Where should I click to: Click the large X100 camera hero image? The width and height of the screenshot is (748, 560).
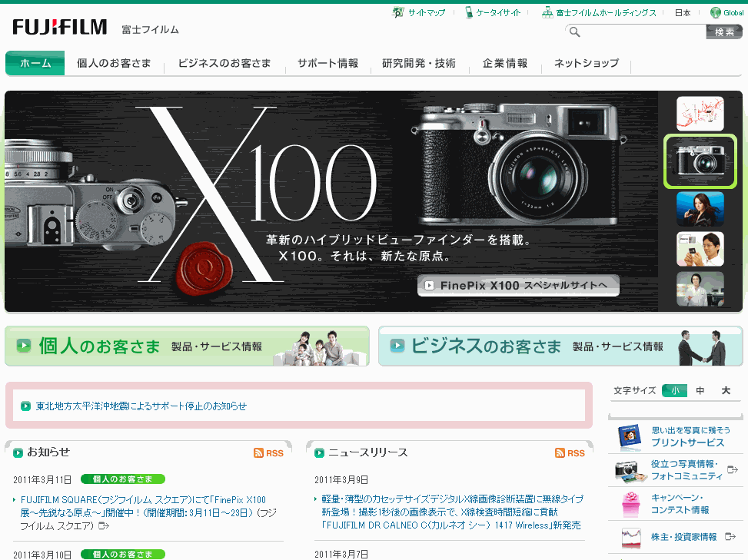(x=518, y=166)
